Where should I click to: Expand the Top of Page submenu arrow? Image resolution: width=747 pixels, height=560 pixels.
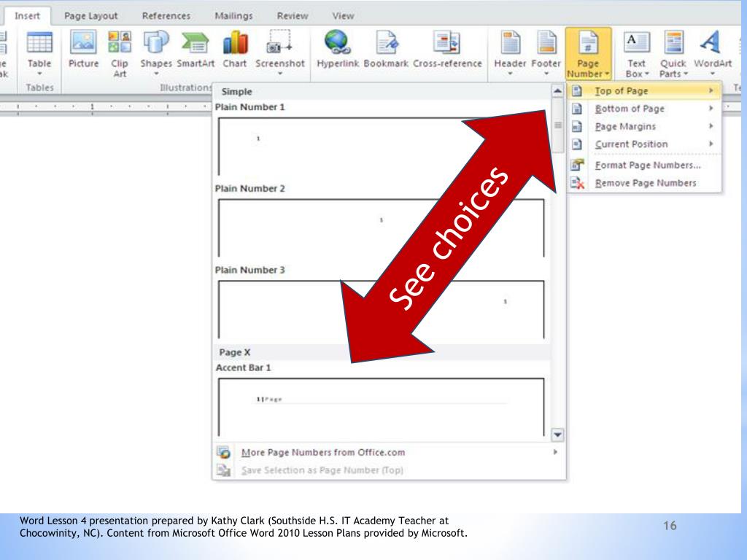click(711, 90)
